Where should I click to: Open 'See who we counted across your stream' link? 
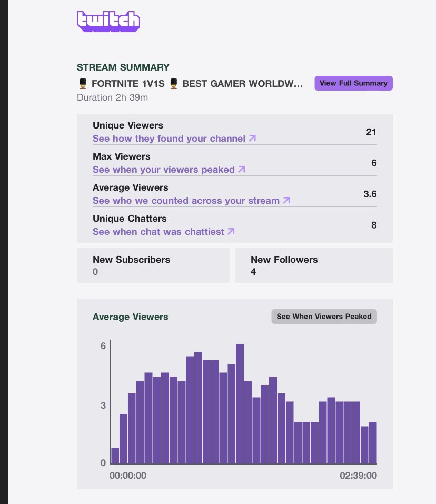click(x=191, y=201)
